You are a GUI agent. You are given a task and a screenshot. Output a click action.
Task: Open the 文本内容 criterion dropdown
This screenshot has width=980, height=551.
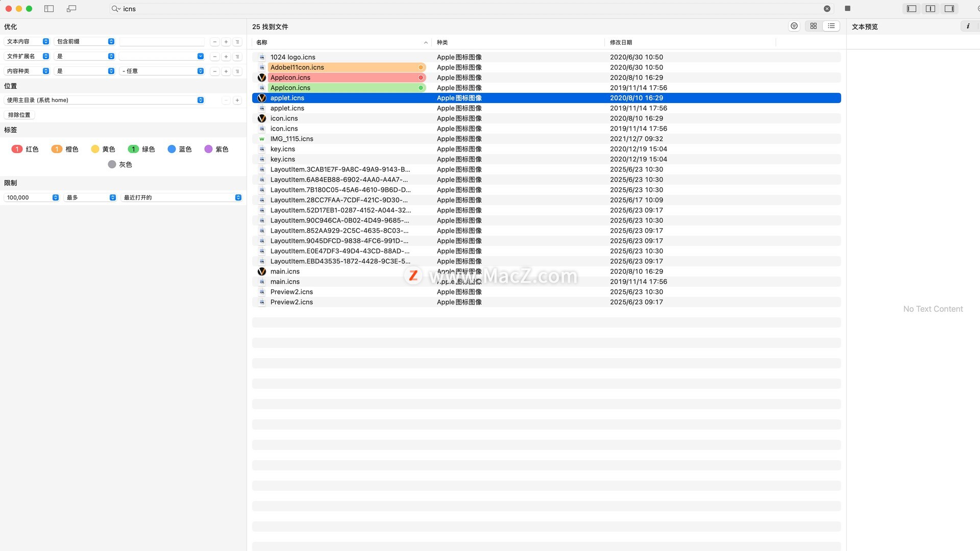27,41
